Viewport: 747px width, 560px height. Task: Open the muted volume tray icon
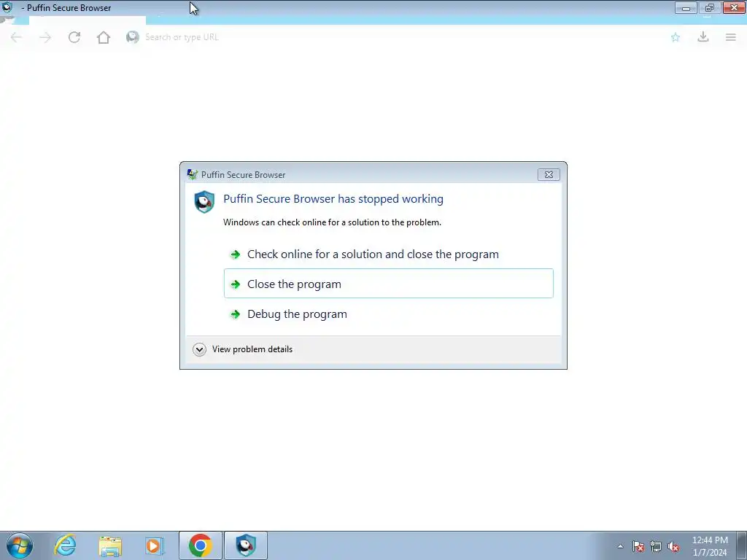pos(673,546)
